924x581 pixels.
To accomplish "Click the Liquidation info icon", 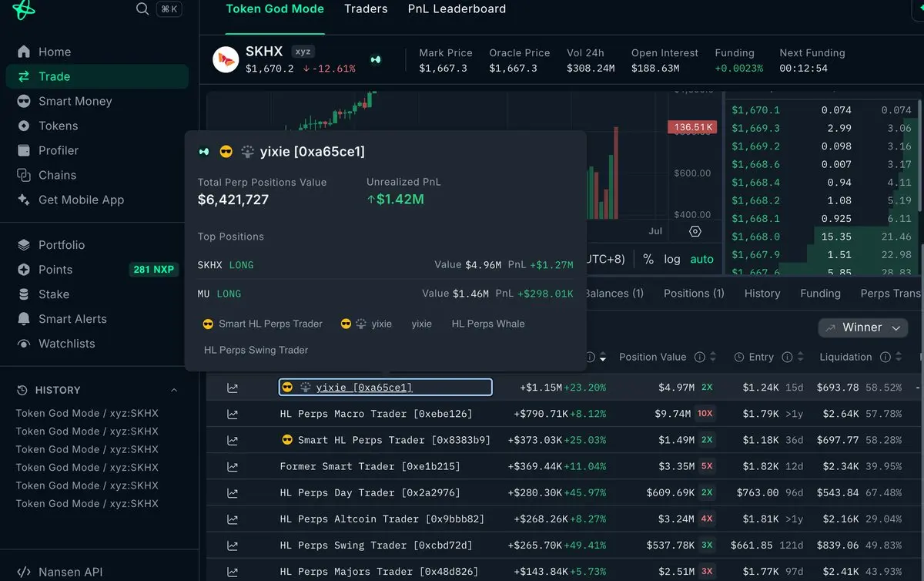I will pos(885,357).
